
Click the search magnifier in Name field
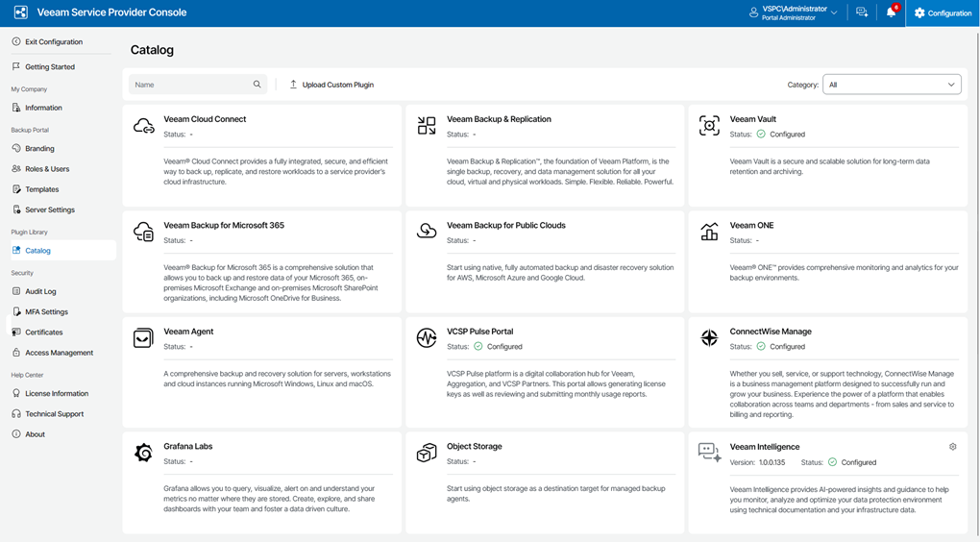pos(257,85)
